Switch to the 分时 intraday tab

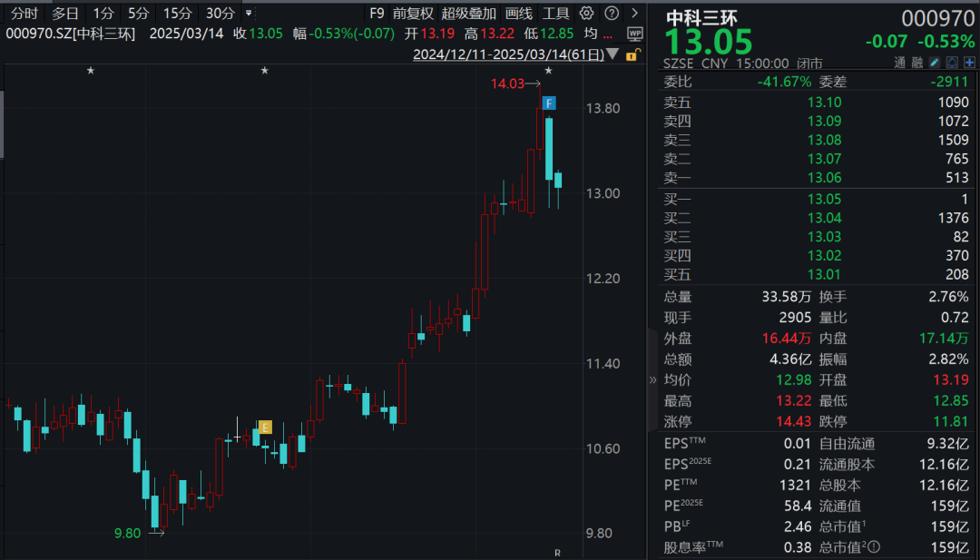[x=24, y=13]
